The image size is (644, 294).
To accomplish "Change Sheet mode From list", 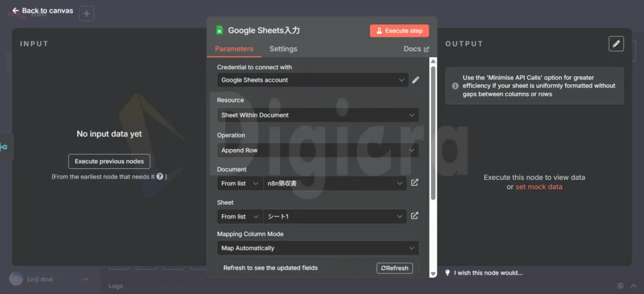I will coord(240,217).
